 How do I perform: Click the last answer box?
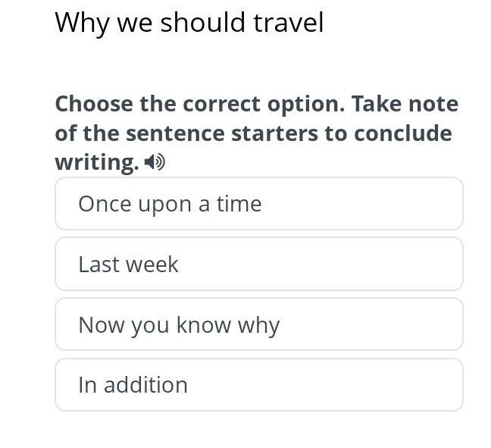pyautogui.click(x=258, y=384)
